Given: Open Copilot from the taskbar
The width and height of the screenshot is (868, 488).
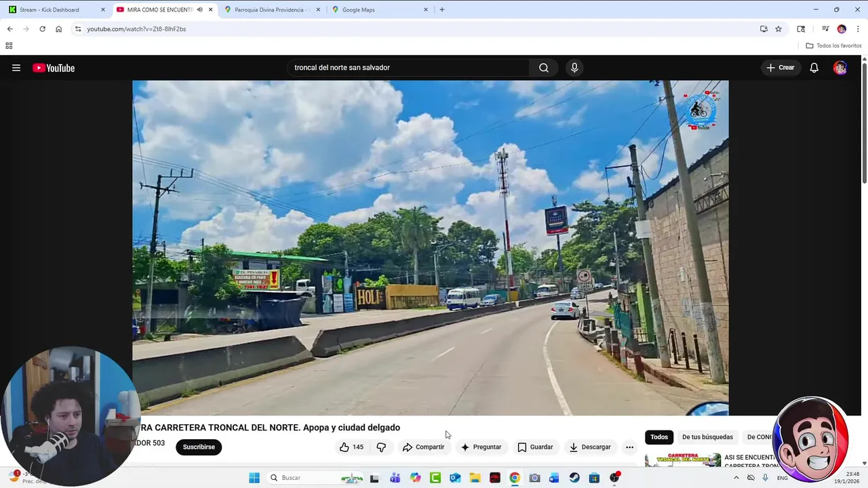Looking at the screenshot, I should (x=415, y=478).
